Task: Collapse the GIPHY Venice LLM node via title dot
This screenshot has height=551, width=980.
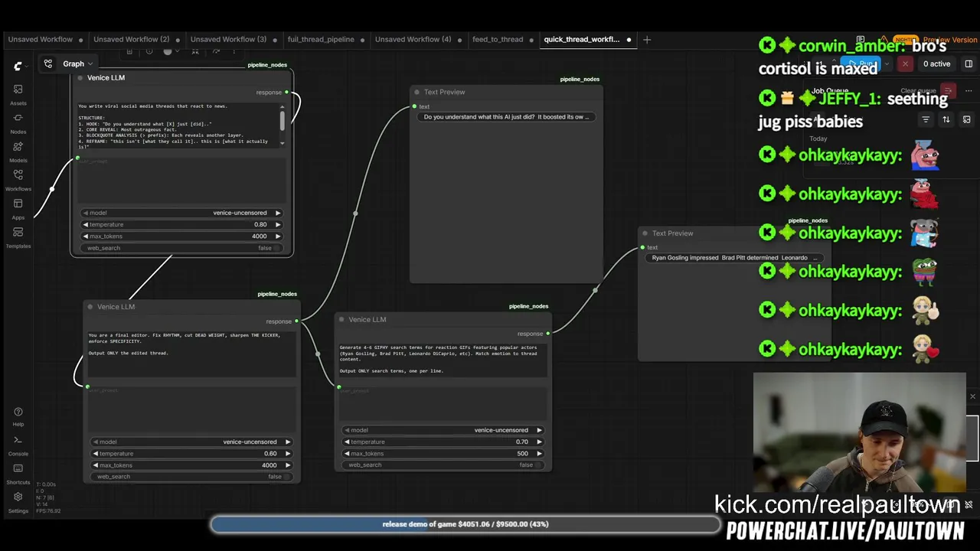Action: click(x=341, y=320)
